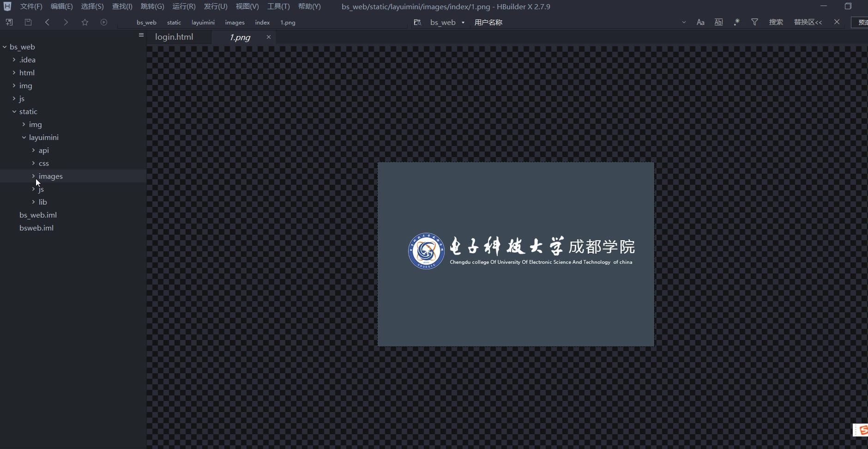The width and height of the screenshot is (868, 449).
Task: Collapse the static folder
Action: click(x=14, y=111)
